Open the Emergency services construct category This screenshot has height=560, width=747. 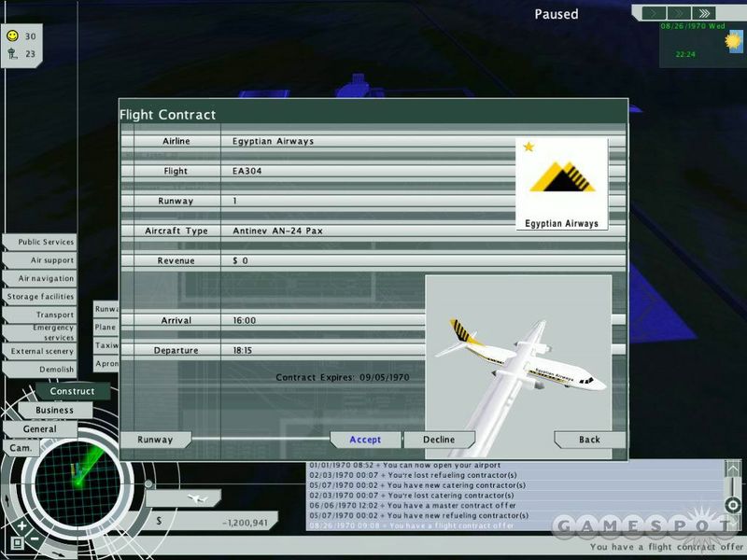[x=40, y=332]
